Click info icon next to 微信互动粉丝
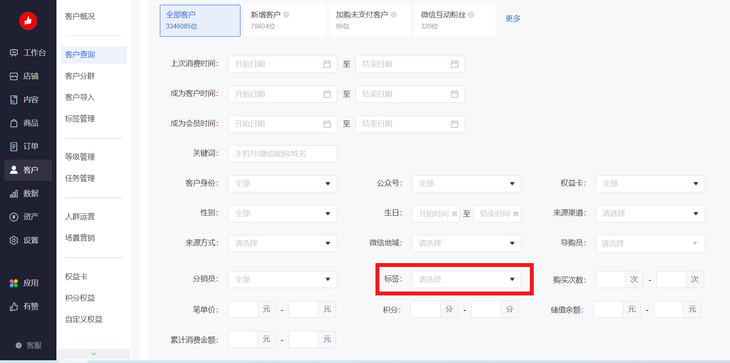The width and height of the screenshot is (730, 363). pos(471,15)
